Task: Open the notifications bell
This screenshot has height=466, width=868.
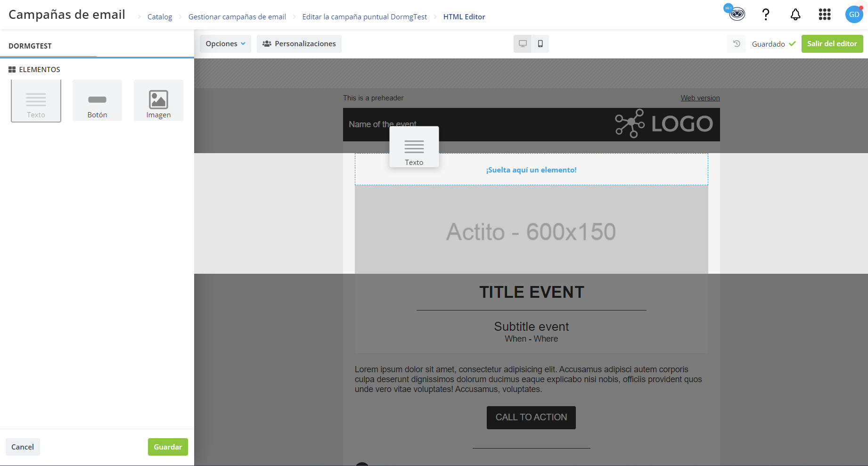Action: (x=795, y=15)
